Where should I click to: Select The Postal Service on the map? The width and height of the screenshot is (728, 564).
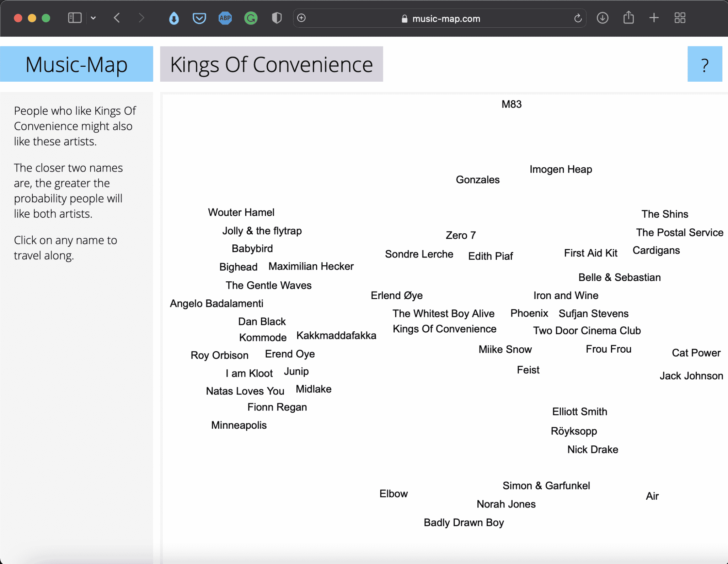pos(679,233)
